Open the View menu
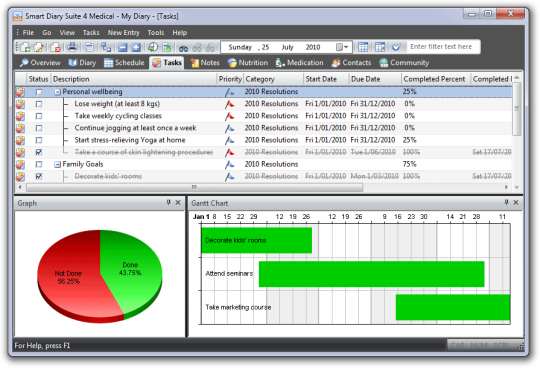 click(x=67, y=33)
